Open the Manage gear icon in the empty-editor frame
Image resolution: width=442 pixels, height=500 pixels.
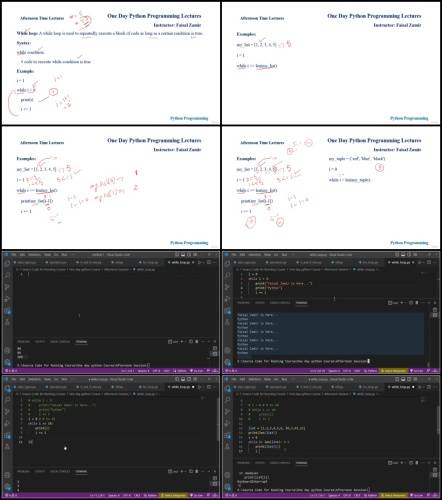7,362
